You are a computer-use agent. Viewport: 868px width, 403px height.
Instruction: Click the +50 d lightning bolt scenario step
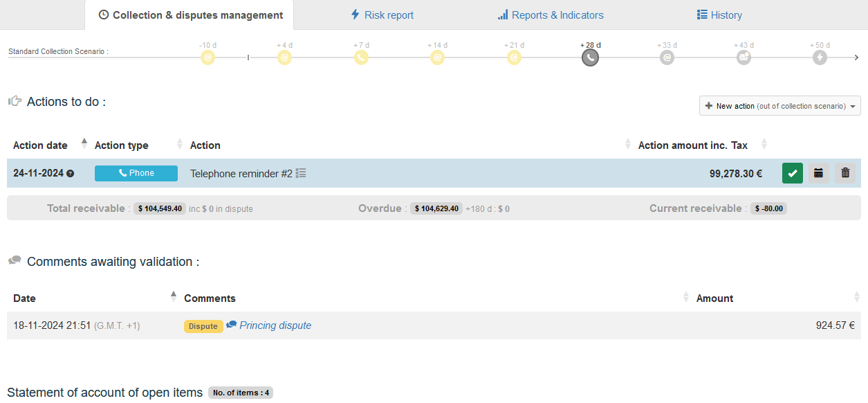[x=820, y=57]
